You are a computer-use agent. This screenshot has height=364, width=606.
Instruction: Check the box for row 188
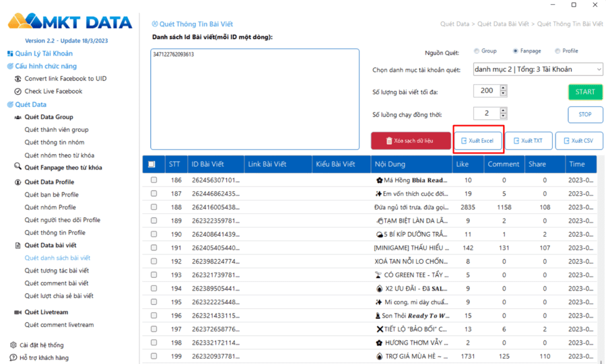(154, 207)
